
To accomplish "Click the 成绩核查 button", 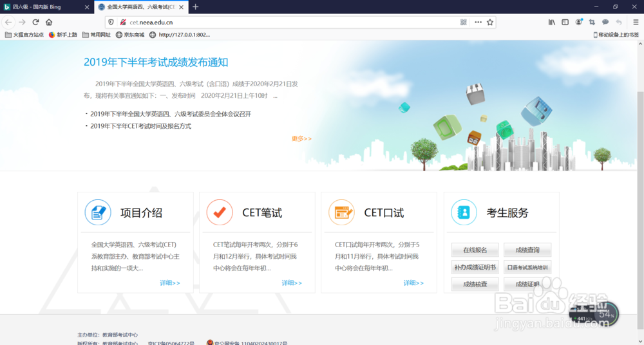I will click(x=475, y=284).
